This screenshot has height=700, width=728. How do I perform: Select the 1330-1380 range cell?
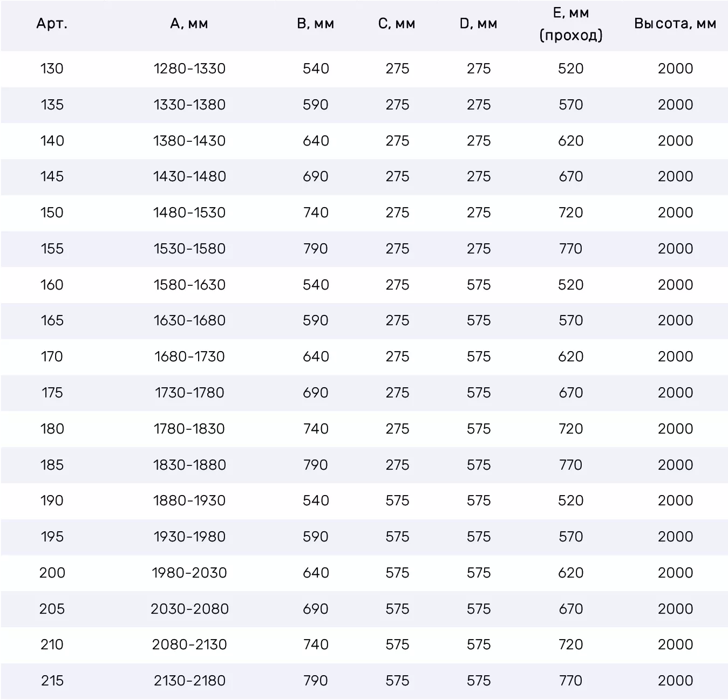(189, 105)
